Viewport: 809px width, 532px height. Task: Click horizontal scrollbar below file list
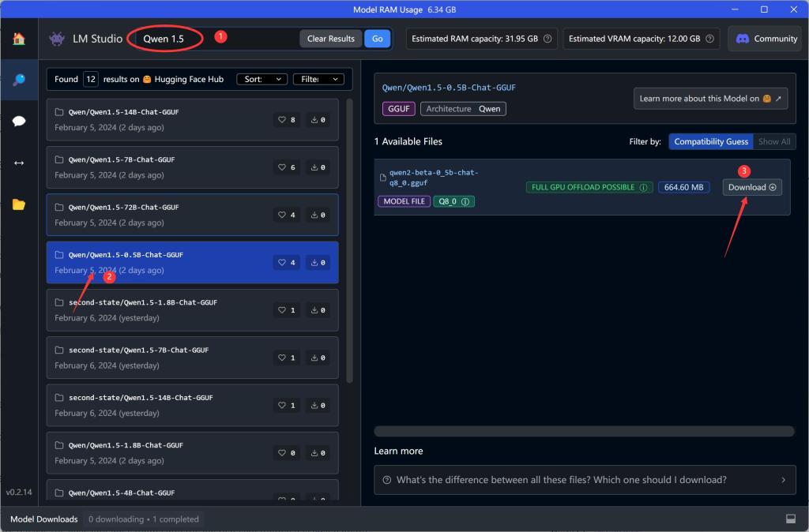click(x=584, y=431)
